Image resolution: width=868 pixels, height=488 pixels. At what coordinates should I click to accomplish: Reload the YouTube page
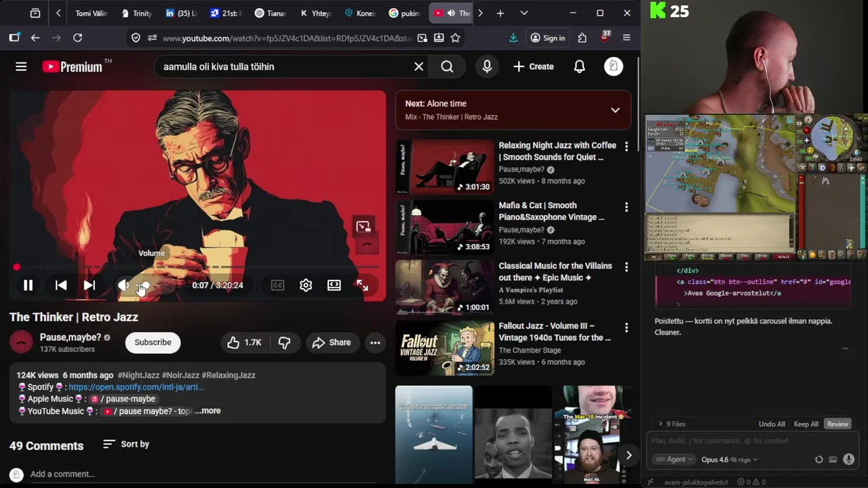(77, 38)
